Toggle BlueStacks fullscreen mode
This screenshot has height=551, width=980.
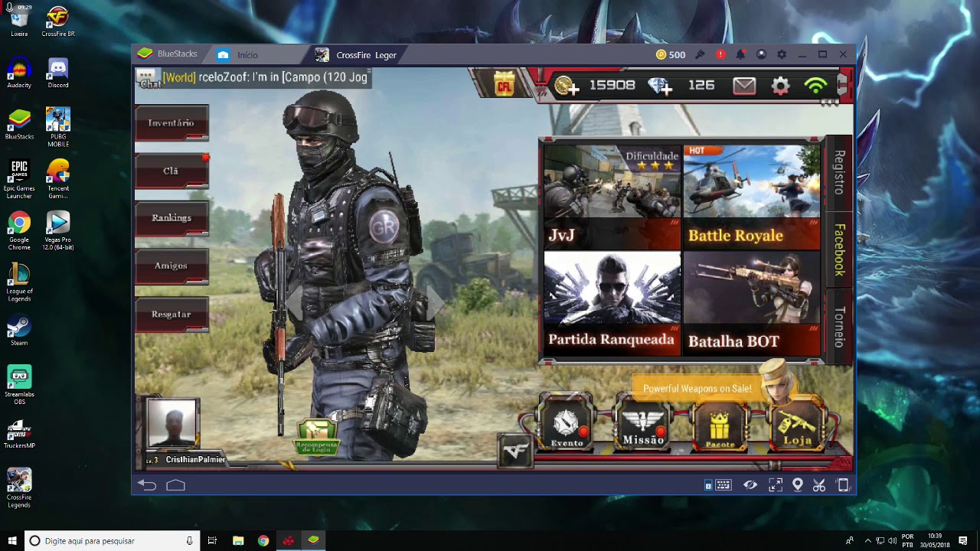776,484
